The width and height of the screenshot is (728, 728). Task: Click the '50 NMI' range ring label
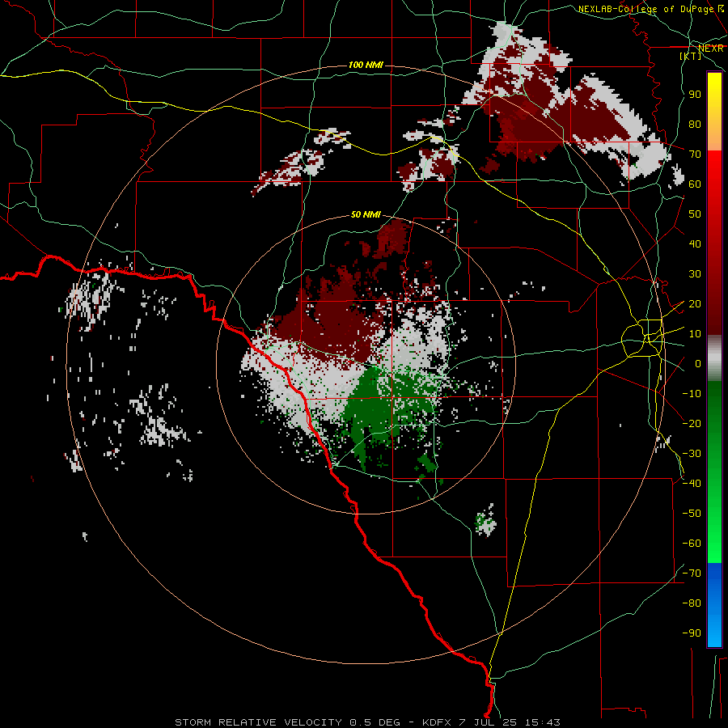coord(366,214)
